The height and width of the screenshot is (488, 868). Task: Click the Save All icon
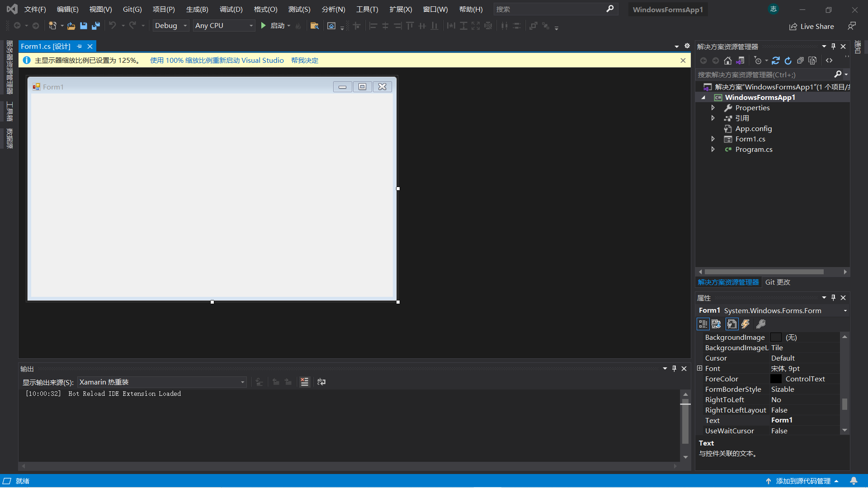click(x=95, y=26)
